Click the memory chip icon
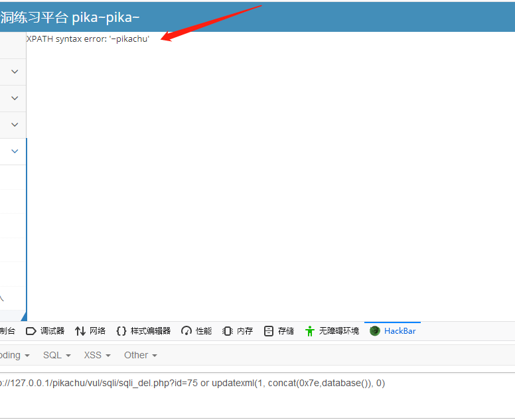 227,331
